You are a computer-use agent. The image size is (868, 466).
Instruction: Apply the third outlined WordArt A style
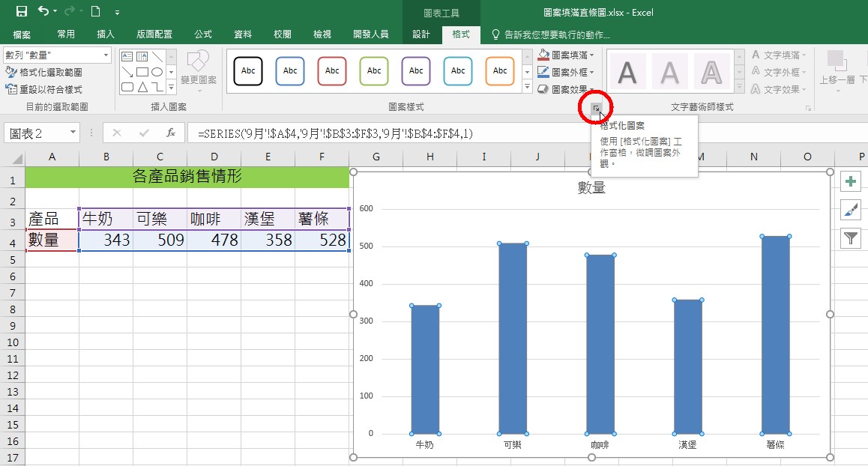711,71
